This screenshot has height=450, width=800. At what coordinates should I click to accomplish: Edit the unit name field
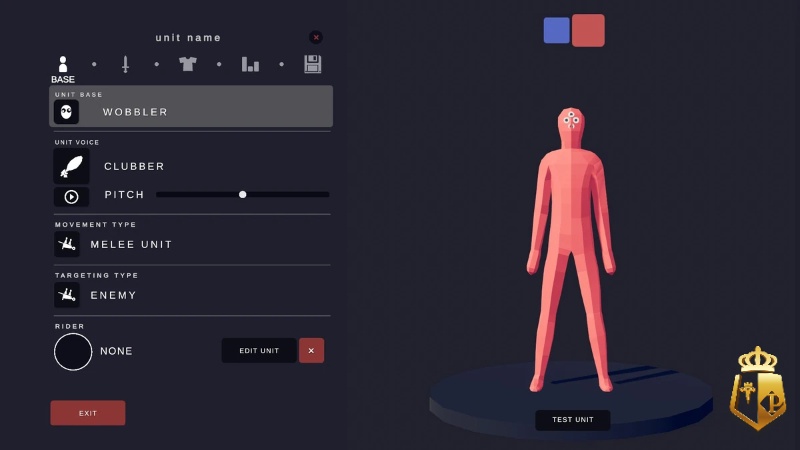coord(188,38)
